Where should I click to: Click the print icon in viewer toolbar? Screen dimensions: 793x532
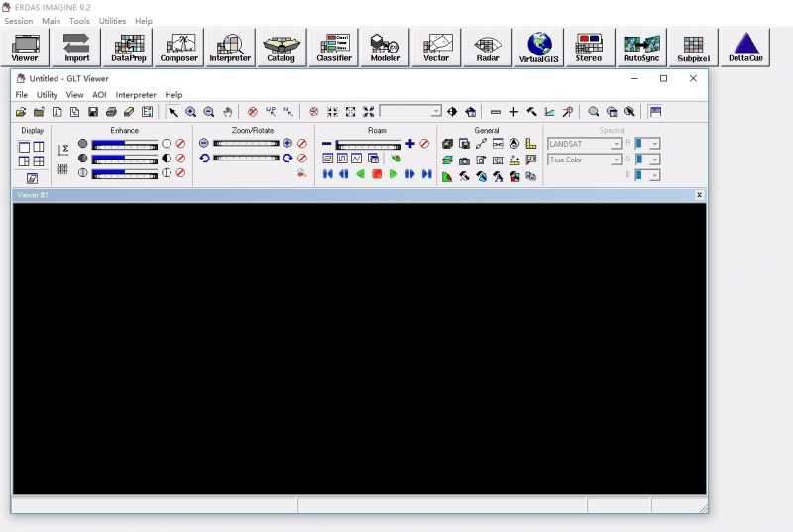coord(111,112)
